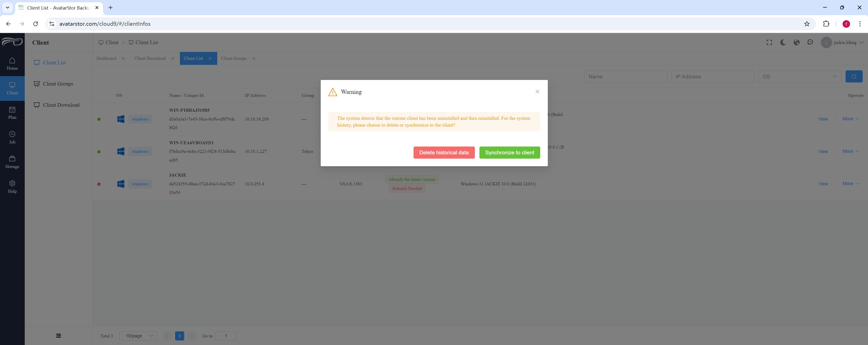The width and height of the screenshot is (868, 345).
Task: Open the Home sidebar section
Action: pos(12,64)
